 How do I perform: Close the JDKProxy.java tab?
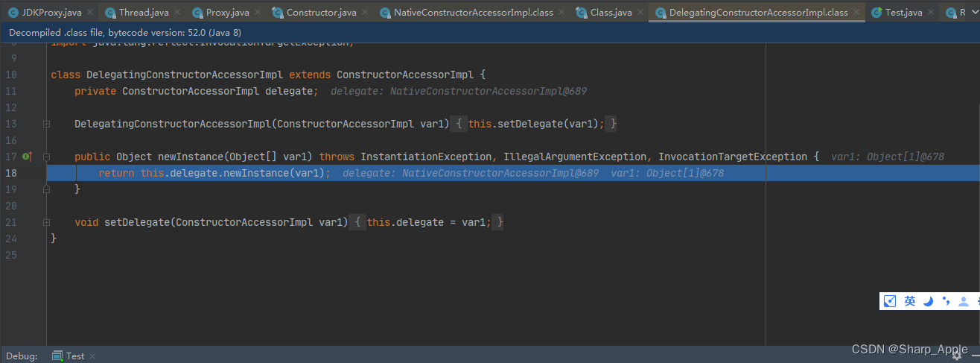tap(90, 13)
